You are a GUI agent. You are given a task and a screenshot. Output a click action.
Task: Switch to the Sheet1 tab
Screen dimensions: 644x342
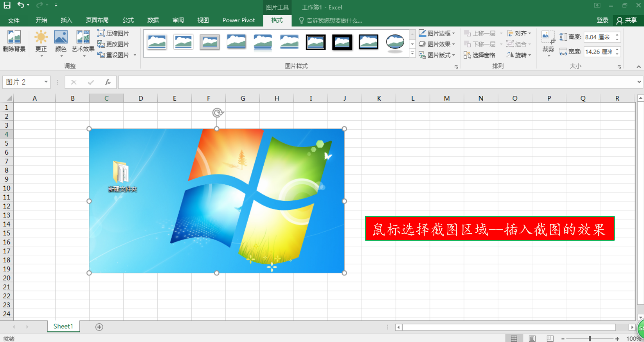(63, 326)
